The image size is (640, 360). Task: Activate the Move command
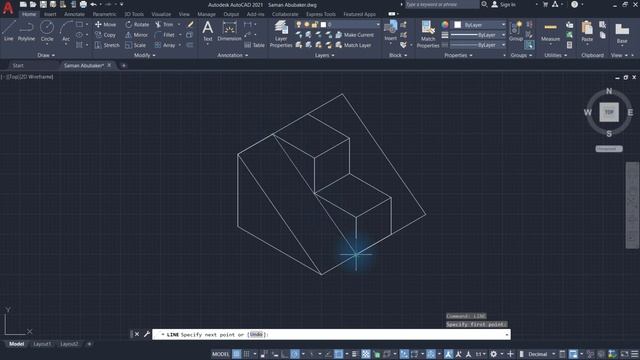[x=105, y=24]
